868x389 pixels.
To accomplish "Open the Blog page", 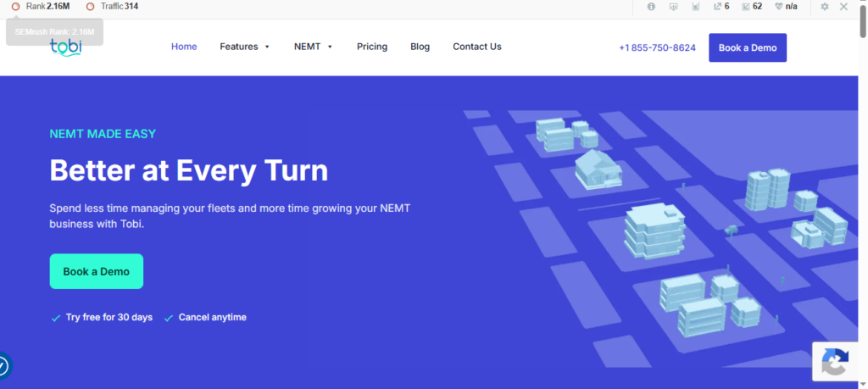I will point(420,47).
